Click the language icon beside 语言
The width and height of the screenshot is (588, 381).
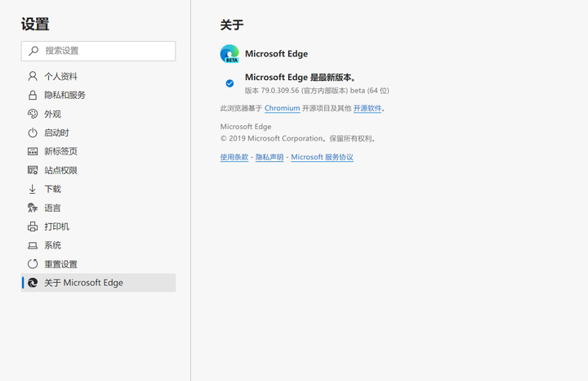coord(33,208)
